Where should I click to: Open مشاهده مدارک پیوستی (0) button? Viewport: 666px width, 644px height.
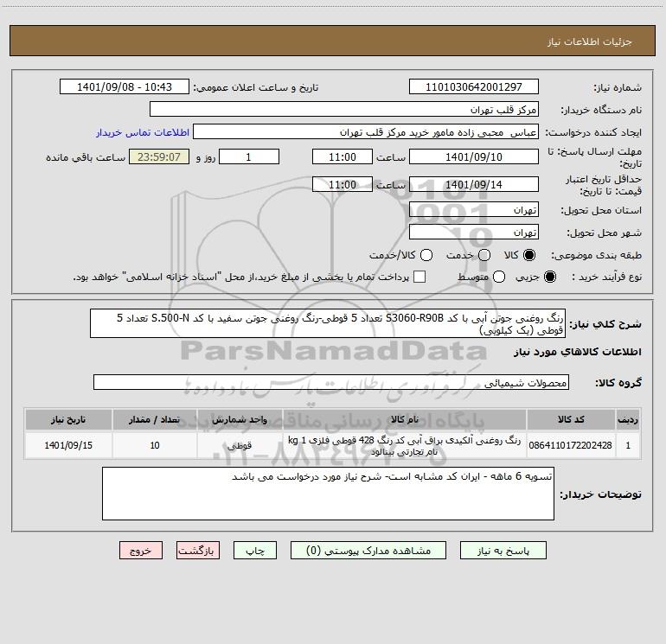point(368,551)
